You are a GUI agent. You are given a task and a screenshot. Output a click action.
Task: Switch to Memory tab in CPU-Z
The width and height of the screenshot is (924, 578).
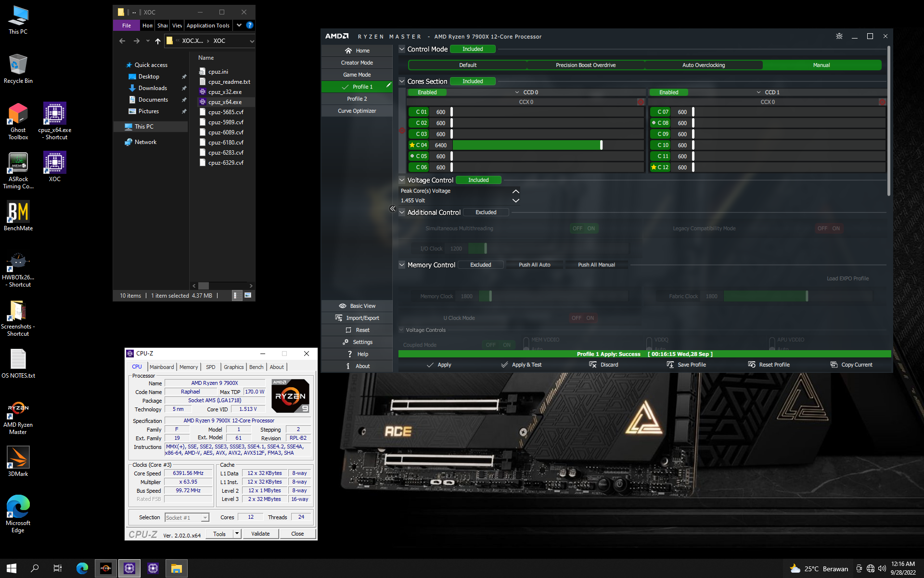(x=189, y=367)
